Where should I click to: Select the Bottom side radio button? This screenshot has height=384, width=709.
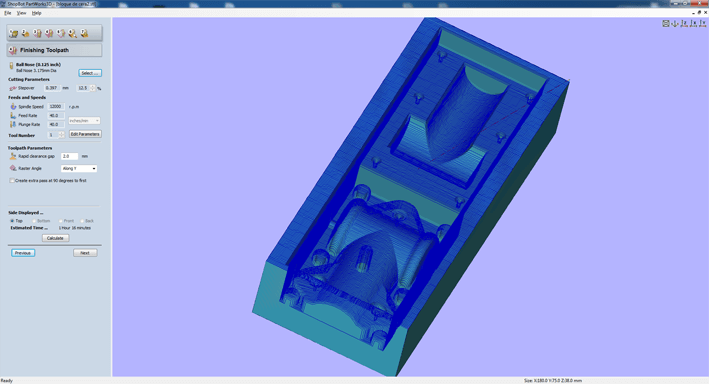(x=34, y=221)
